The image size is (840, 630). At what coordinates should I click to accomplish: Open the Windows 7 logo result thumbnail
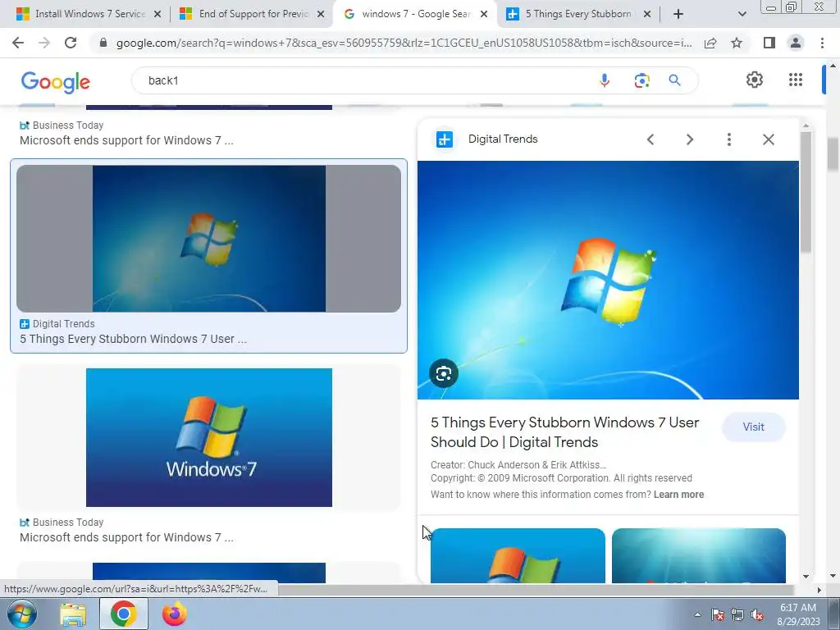209,437
